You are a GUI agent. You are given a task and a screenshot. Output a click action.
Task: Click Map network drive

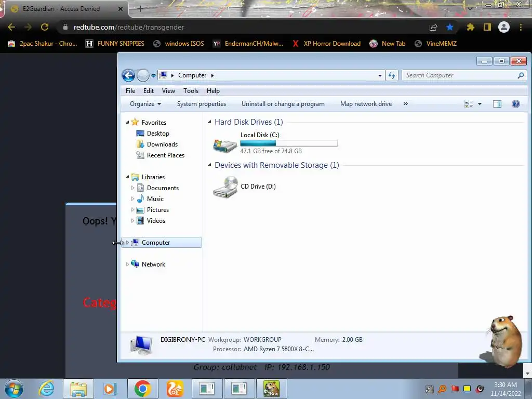(x=366, y=104)
